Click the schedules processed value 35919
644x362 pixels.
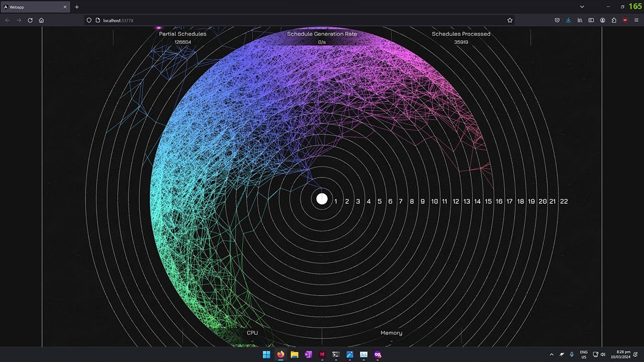(x=461, y=42)
